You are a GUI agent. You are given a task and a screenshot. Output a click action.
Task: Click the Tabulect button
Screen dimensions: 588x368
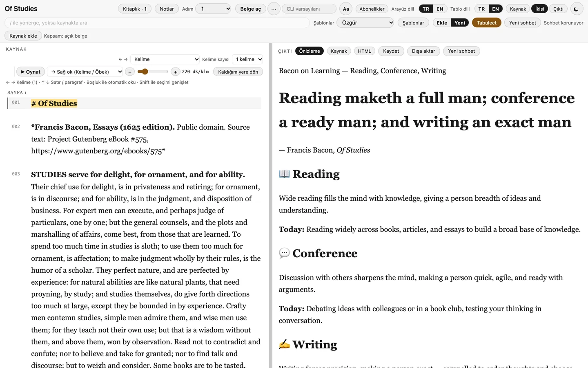point(487,22)
